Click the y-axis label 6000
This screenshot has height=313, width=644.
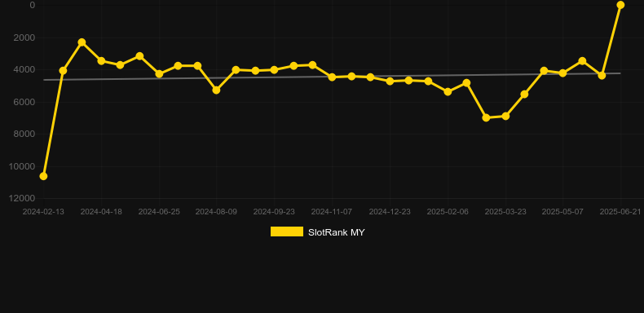(x=24, y=102)
